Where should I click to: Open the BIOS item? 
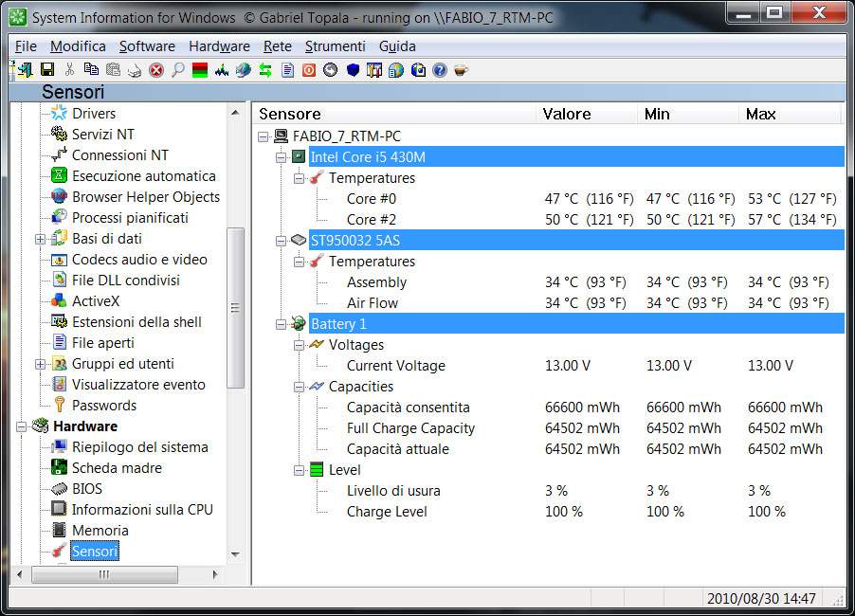pos(87,489)
